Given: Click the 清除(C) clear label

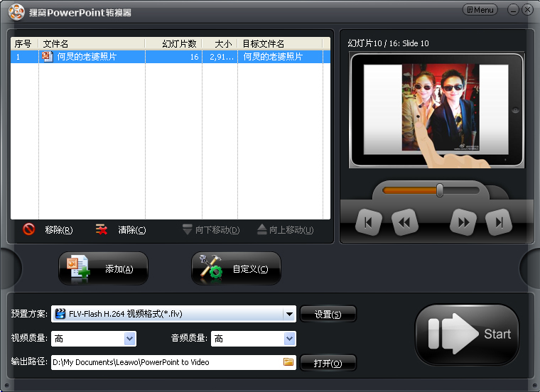Looking at the screenshot, I should (132, 230).
